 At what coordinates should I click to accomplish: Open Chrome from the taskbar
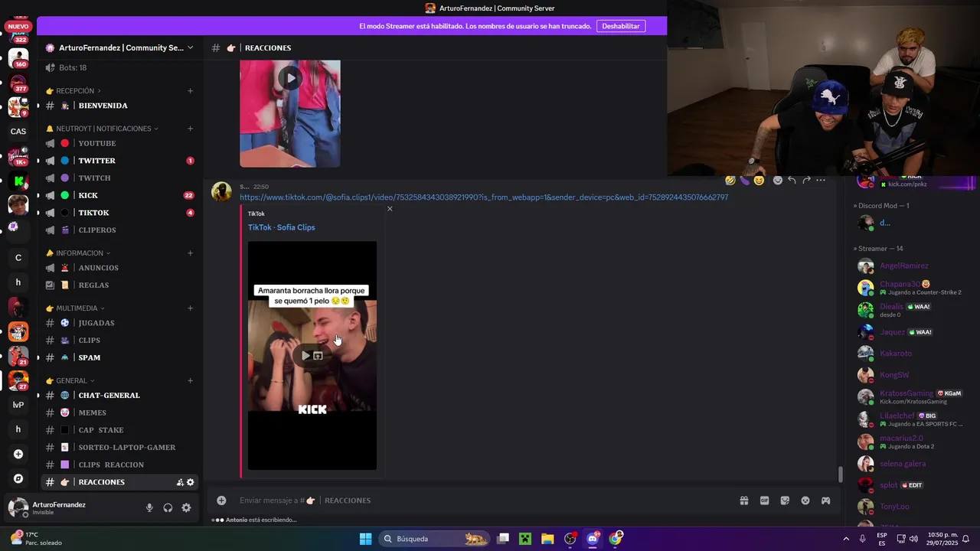click(616, 539)
